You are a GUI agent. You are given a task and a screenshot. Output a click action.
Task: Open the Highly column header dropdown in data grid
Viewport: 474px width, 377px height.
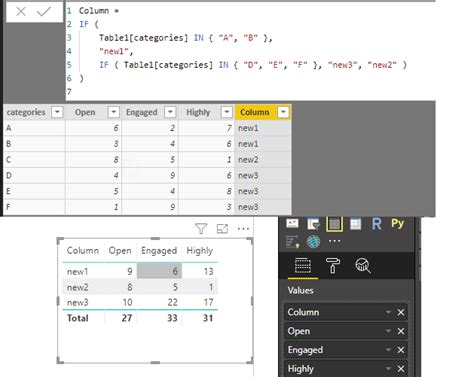227,112
